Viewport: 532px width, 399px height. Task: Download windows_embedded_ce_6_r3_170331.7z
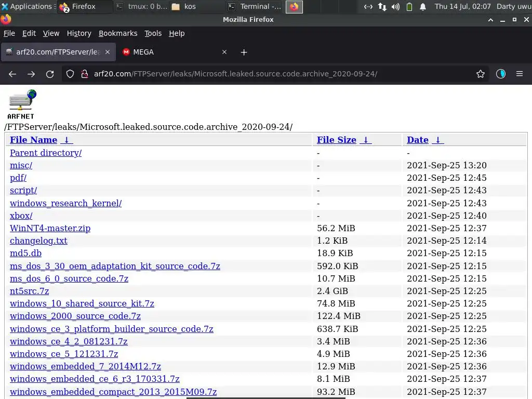click(x=95, y=379)
